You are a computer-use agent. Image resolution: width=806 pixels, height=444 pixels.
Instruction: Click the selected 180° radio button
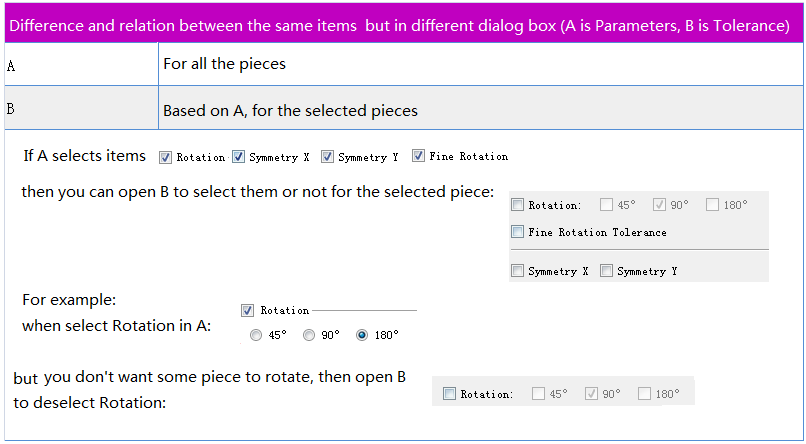pos(362,336)
